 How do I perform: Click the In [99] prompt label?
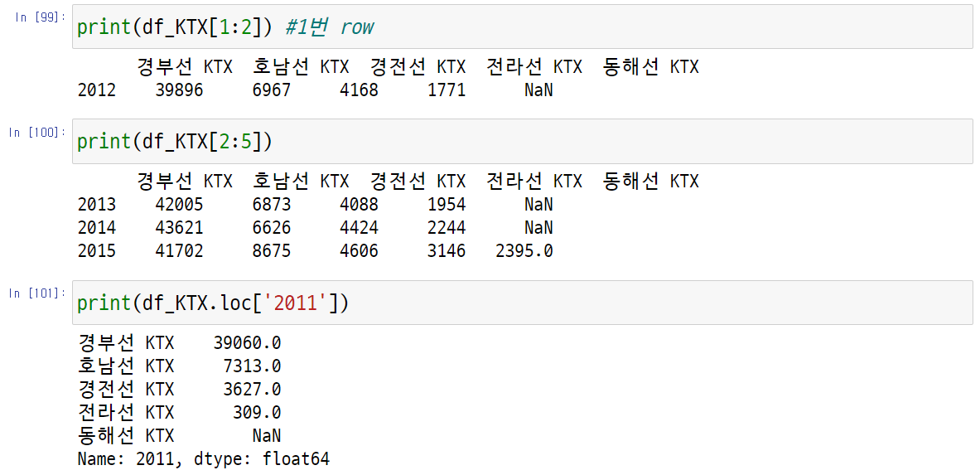40,17
